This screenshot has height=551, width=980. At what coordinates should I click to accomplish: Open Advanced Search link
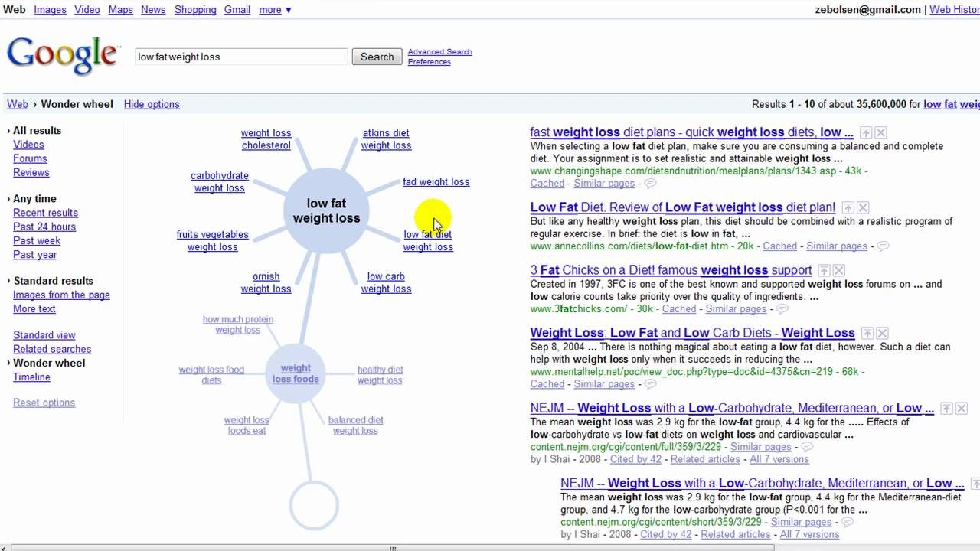click(x=440, y=52)
